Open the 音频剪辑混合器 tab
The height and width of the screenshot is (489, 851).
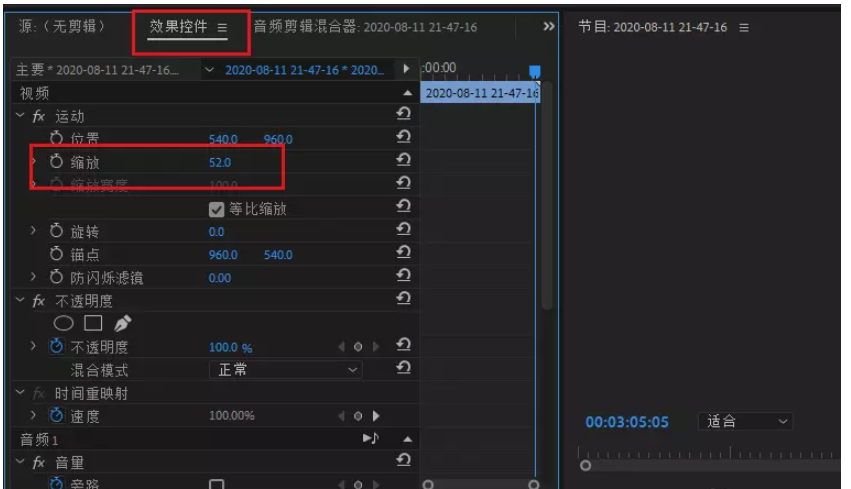pos(365,27)
